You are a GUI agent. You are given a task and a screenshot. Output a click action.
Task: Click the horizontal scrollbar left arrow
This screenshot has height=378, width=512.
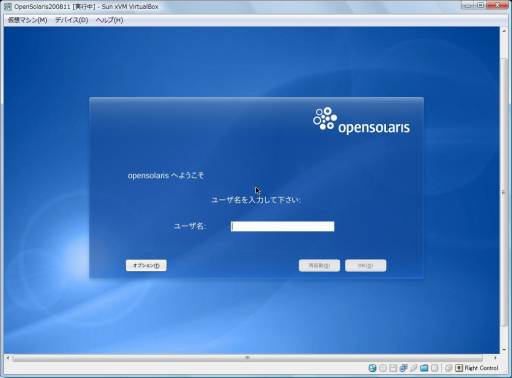(x=7, y=358)
